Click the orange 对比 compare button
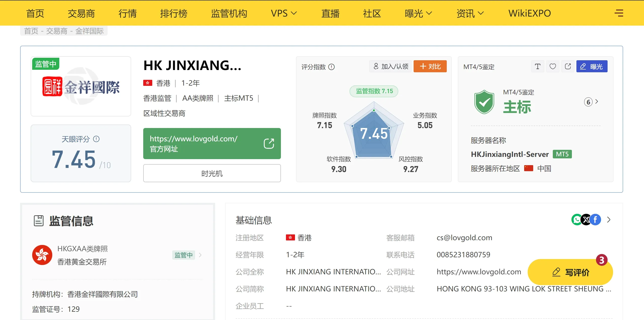The width and height of the screenshot is (644, 320). click(x=430, y=66)
